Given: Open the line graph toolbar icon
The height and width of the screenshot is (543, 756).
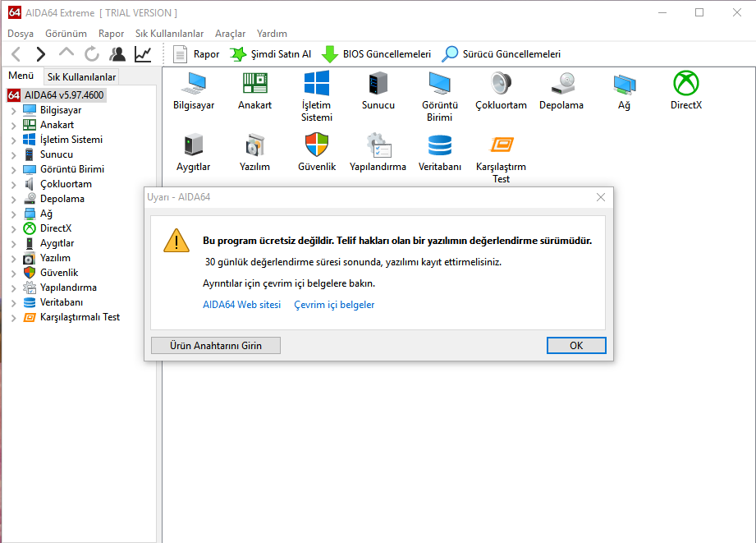Looking at the screenshot, I should pos(143,54).
